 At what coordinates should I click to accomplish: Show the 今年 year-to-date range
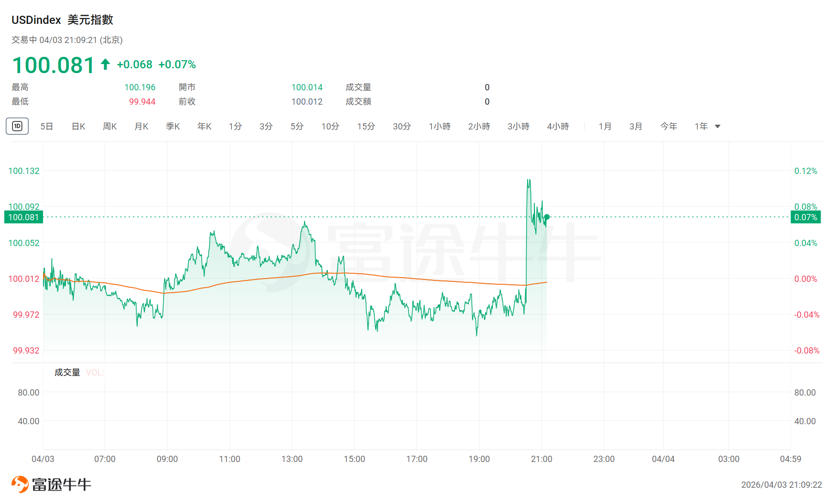669,127
